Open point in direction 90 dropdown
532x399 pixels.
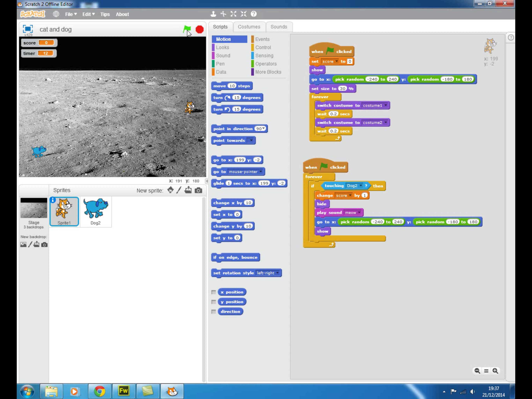point(264,129)
